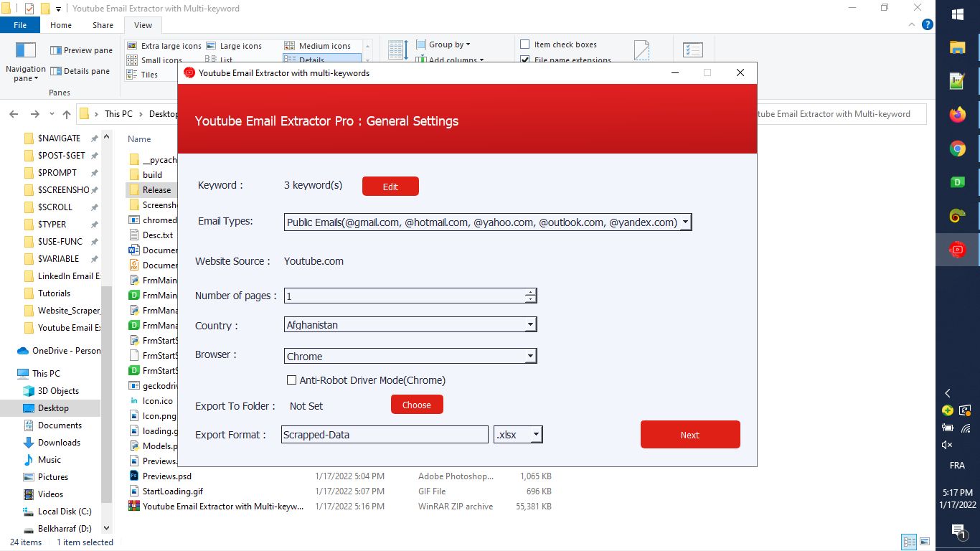Click the Explorer Help question mark icon
The width and height of the screenshot is (980, 551).
tap(927, 24)
